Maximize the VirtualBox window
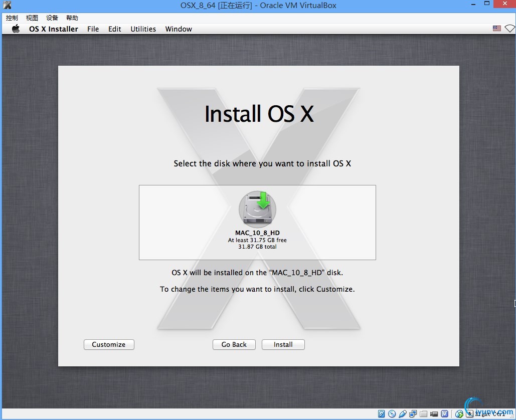Viewport: 516px width, 420px height. pyautogui.click(x=487, y=4)
